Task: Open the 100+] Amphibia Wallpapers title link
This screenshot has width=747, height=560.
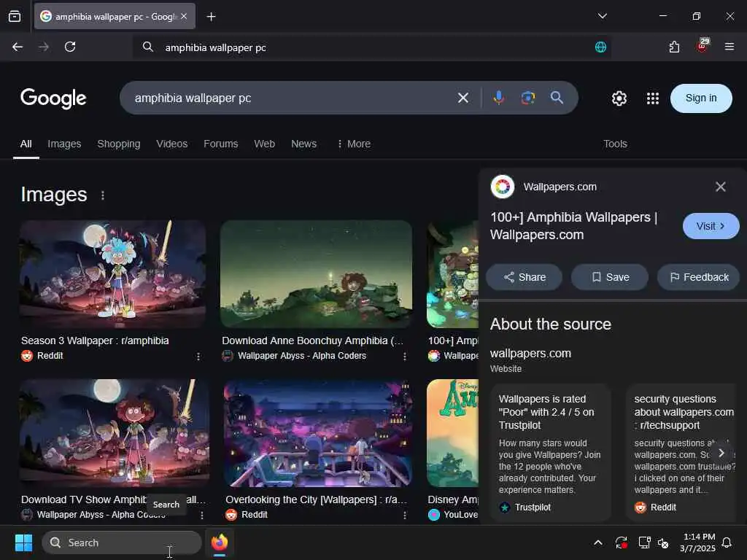Action: click(573, 226)
